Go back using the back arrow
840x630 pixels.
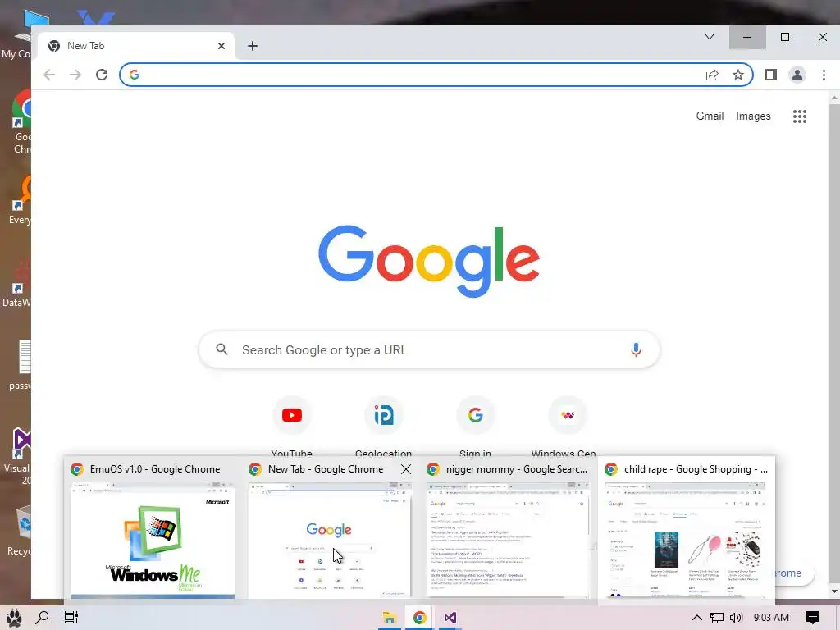tap(49, 75)
